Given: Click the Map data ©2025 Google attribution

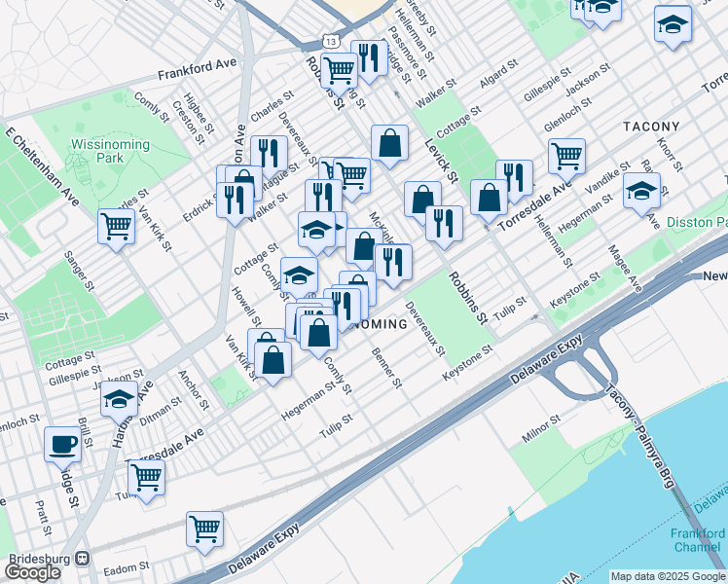Looking at the screenshot, I should coord(668,576).
